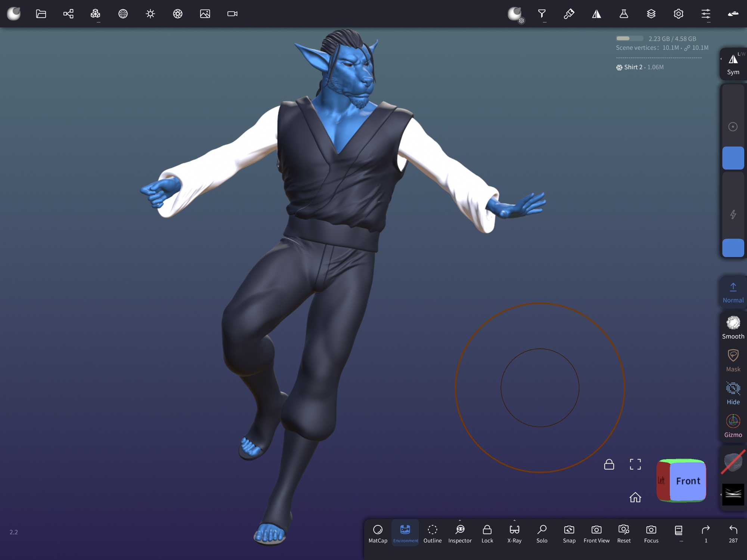Open the Settings gear menu
The image size is (747, 560).
[x=678, y=14]
